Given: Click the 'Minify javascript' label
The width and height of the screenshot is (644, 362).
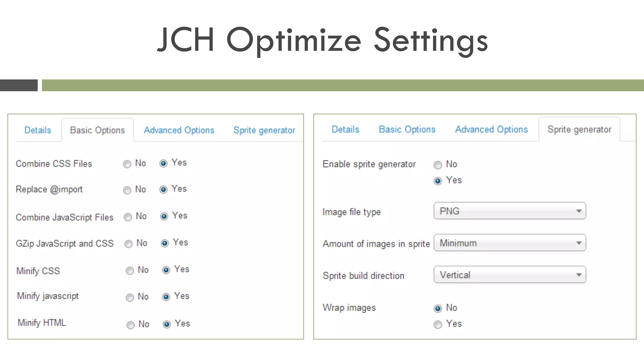Looking at the screenshot, I should (x=48, y=296).
